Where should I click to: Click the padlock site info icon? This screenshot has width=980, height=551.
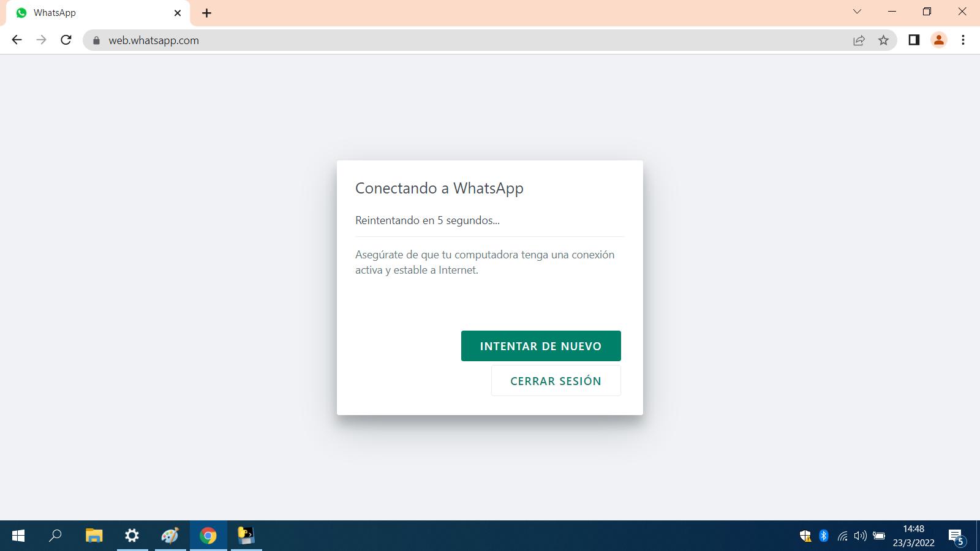click(x=96, y=40)
